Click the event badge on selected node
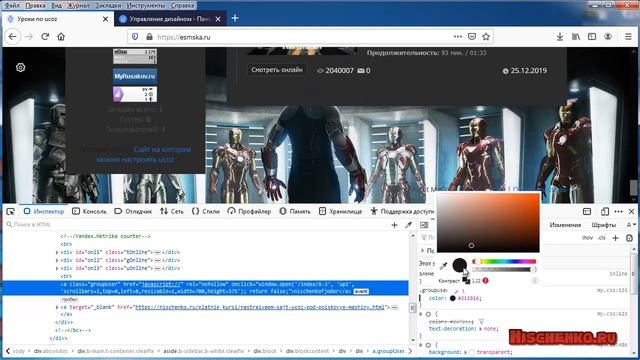Image resolution: width=640 pixels, height=360 pixels. pyautogui.click(x=361, y=291)
